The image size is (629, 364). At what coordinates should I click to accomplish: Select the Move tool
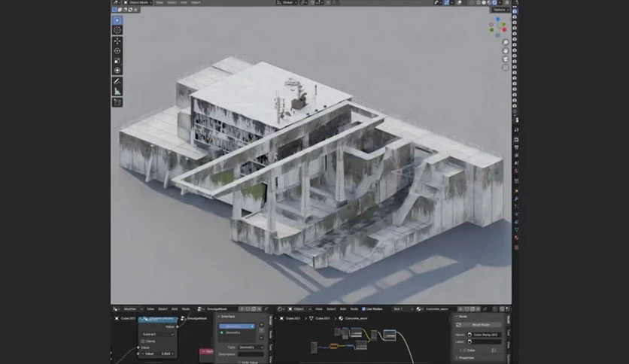pyautogui.click(x=117, y=41)
